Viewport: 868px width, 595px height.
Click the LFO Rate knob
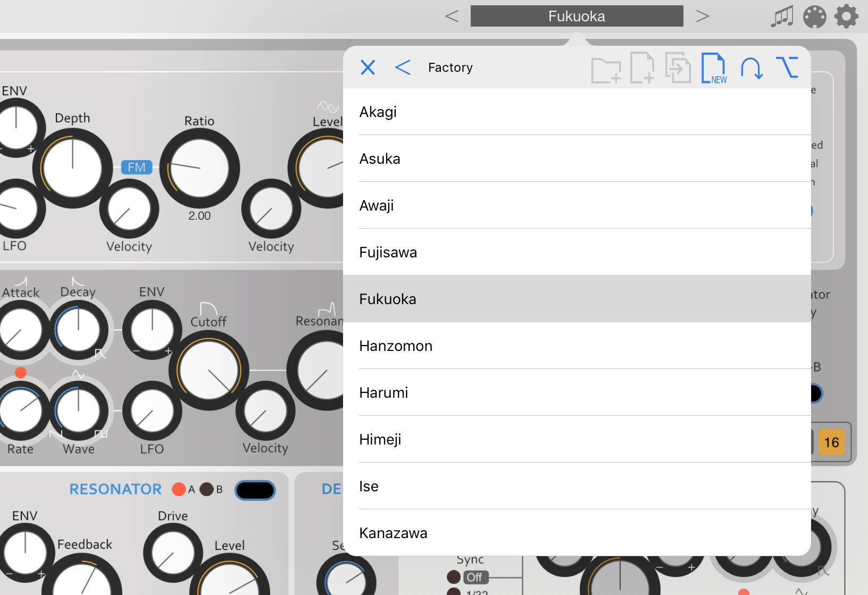[x=20, y=411]
